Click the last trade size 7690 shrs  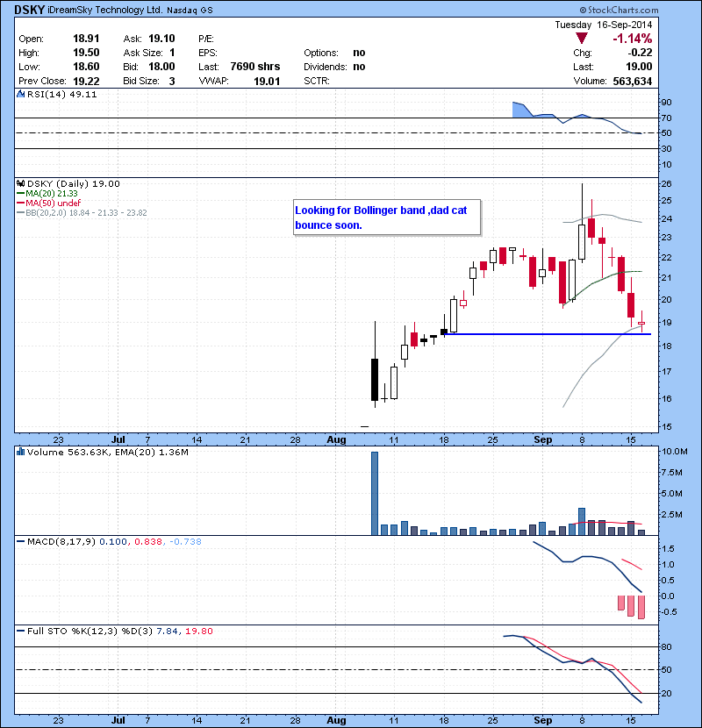click(255, 67)
